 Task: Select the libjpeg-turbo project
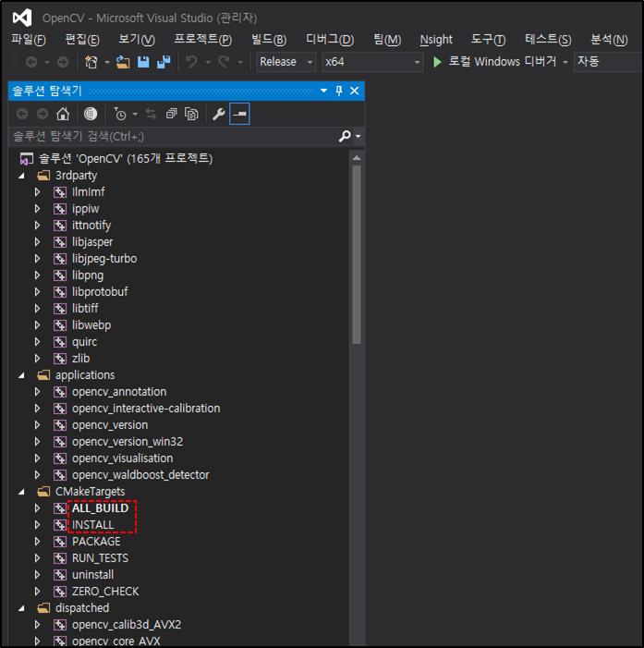(104, 259)
